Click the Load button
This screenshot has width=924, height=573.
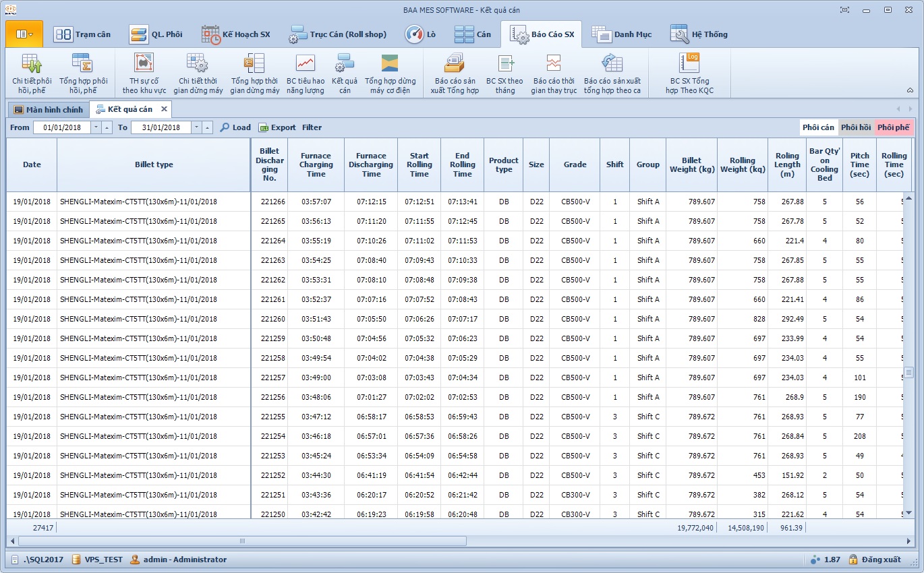[235, 127]
